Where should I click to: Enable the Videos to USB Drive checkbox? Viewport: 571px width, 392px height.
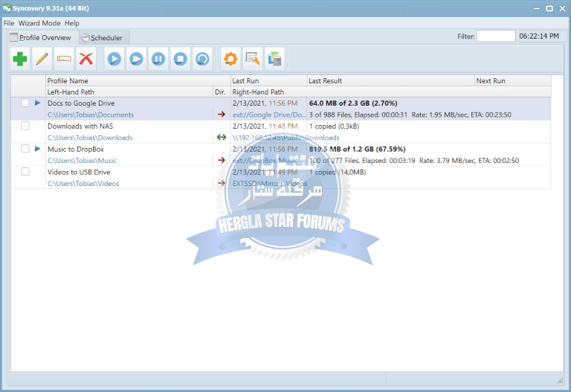[25, 172]
